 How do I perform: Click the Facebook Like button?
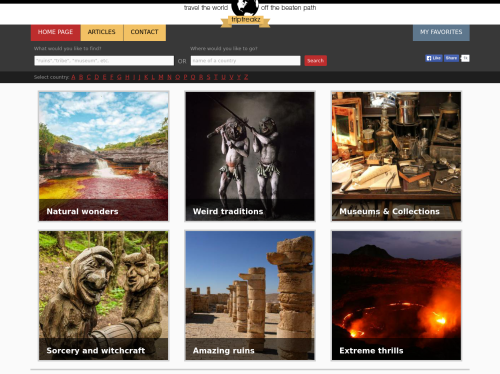[434, 58]
